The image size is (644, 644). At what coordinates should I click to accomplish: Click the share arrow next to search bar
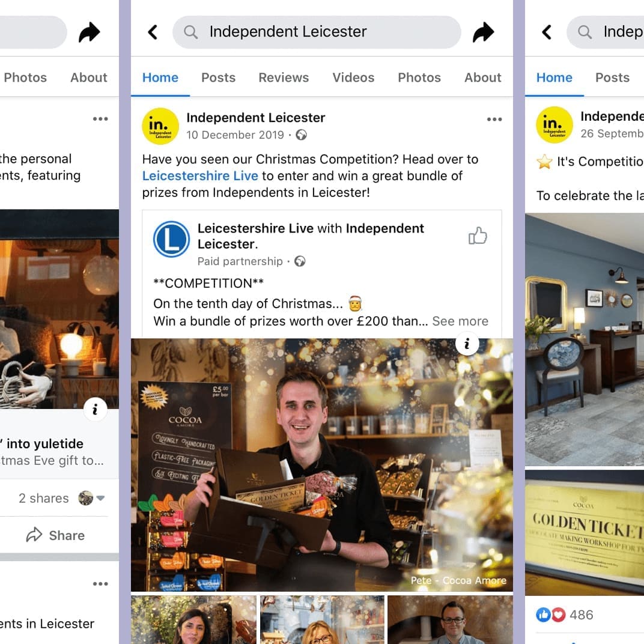point(483,32)
